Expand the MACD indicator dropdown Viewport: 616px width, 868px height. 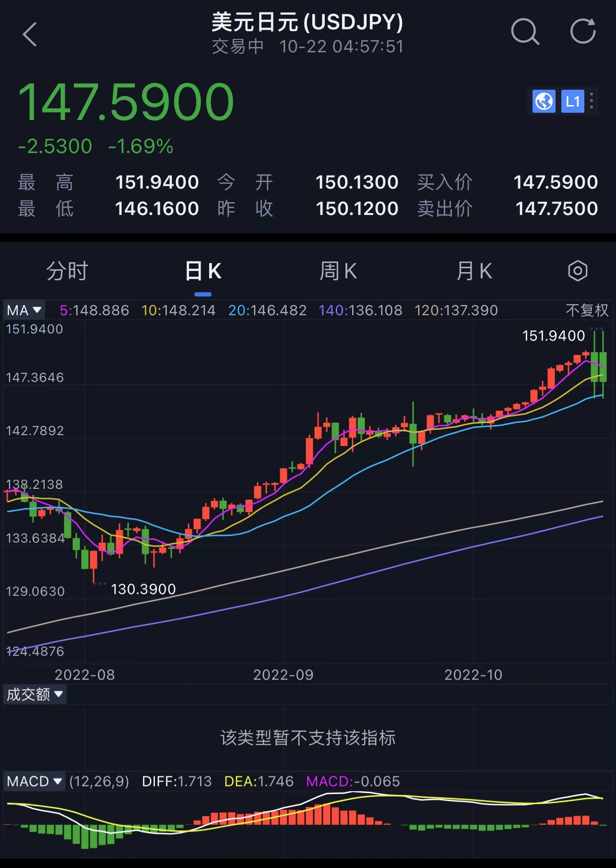[35, 782]
